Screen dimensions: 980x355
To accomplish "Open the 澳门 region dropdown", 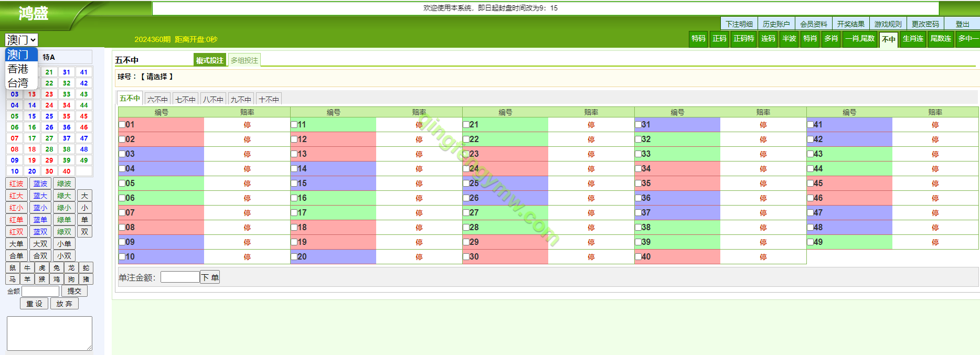I will pyautogui.click(x=22, y=40).
